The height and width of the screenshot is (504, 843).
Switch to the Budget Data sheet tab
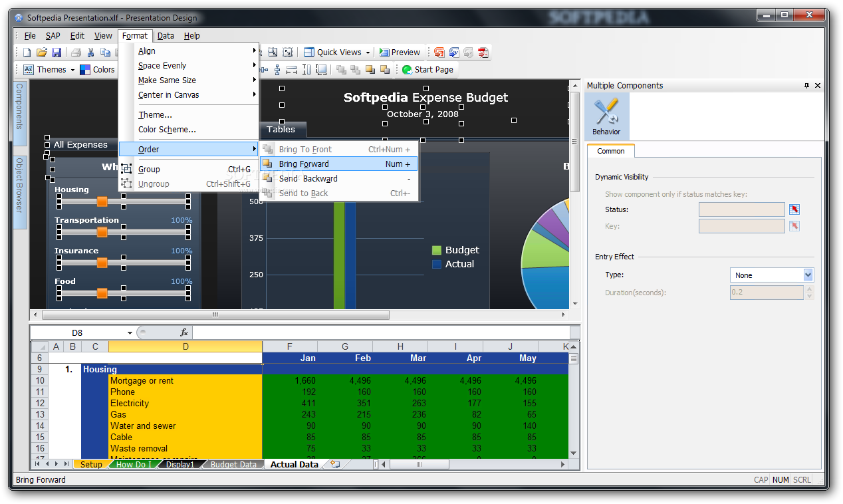coord(233,465)
